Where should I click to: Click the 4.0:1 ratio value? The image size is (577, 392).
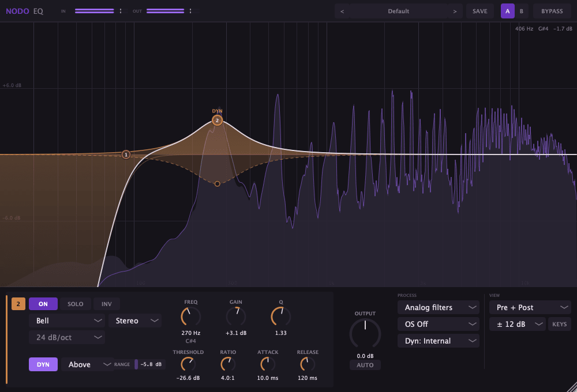(228, 378)
